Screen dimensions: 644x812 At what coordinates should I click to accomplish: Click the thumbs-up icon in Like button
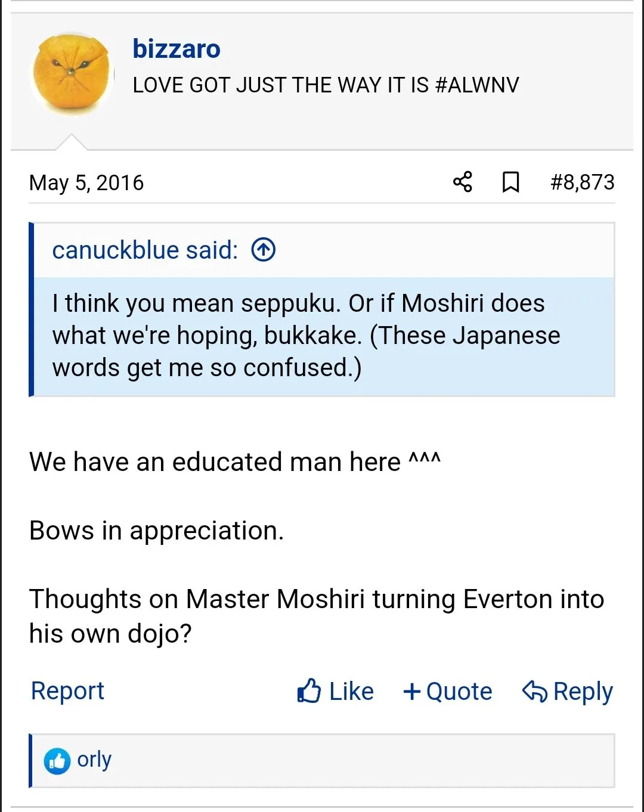pyautogui.click(x=309, y=691)
